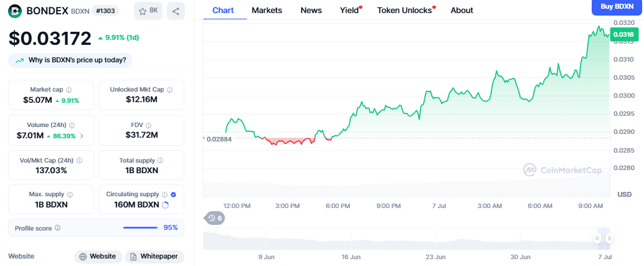Show info tooltip for FDV
This screenshot has width=644, height=266.
149,125
